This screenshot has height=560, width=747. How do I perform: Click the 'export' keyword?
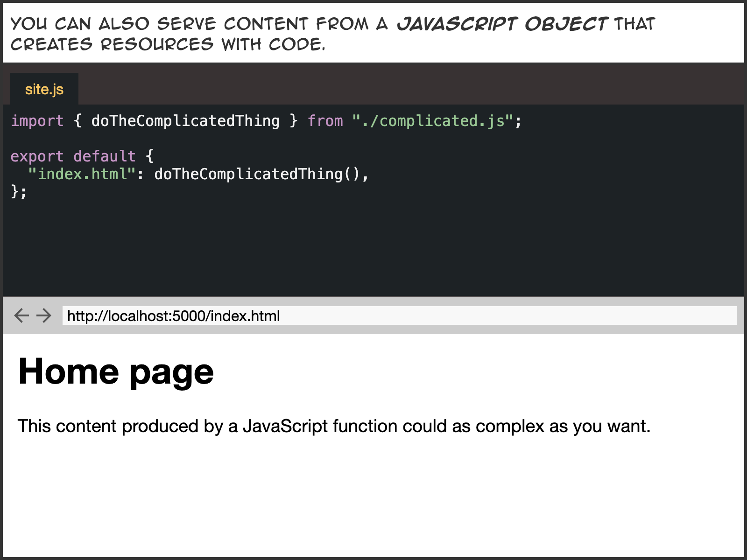point(37,156)
